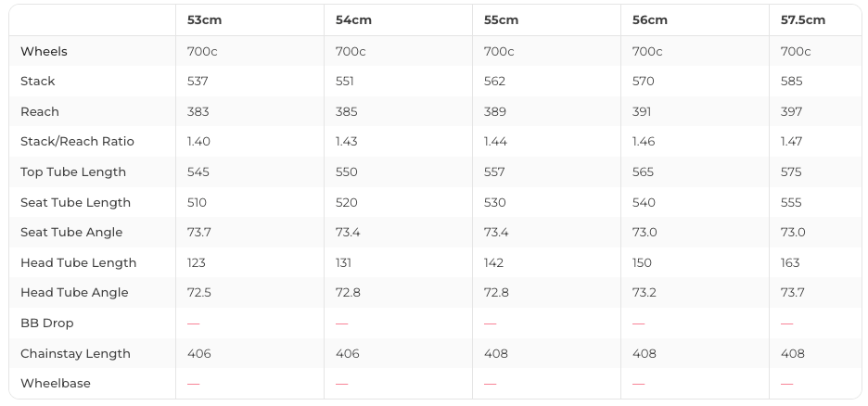Click the Wheels row label
Image resolution: width=868 pixels, height=406 pixels.
pyautogui.click(x=44, y=52)
